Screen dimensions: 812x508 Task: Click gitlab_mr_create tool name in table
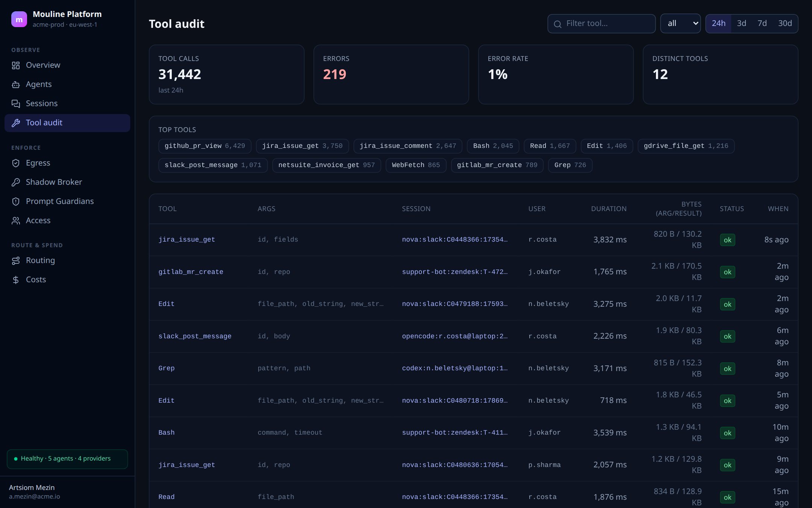[191, 272]
